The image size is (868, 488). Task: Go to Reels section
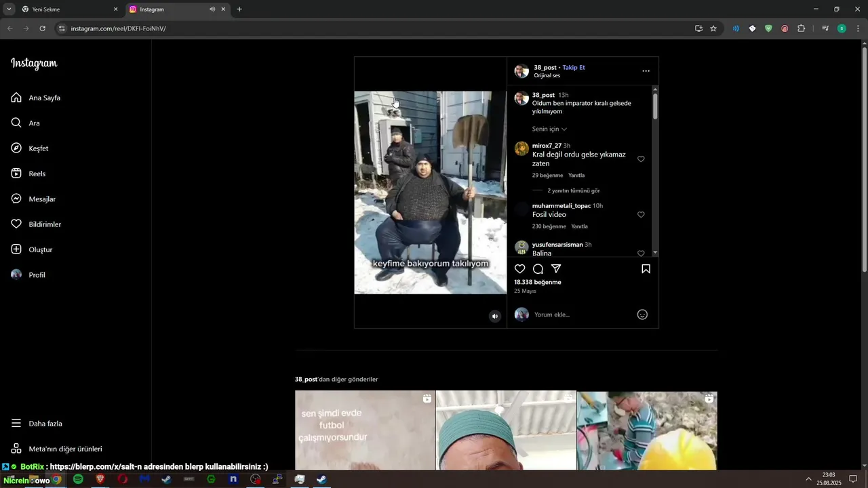pyautogui.click(x=28, y=174)
